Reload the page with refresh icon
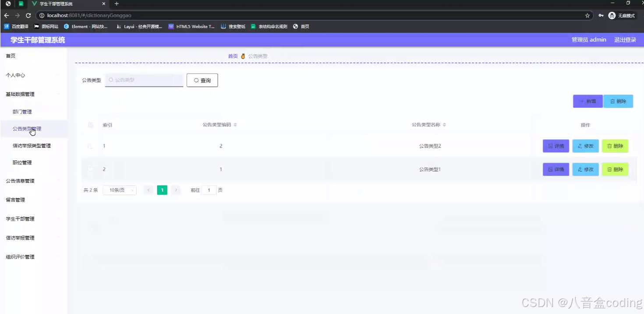This screenshot has height=314, width=644. pos(28,15)
